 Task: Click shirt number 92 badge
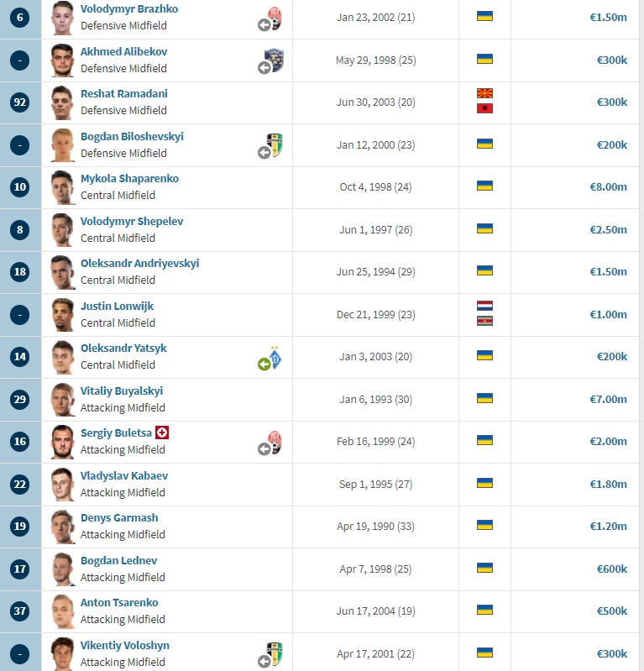tap(19, 102)
